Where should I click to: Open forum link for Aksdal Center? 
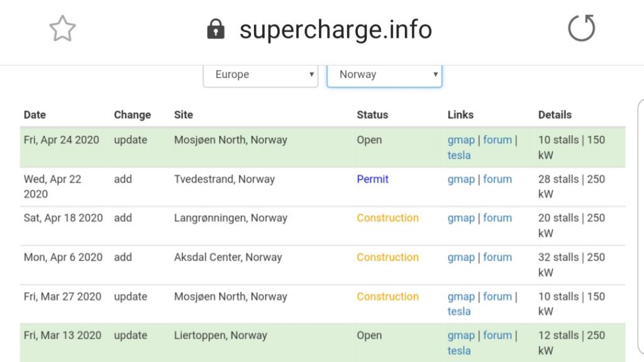497,257
